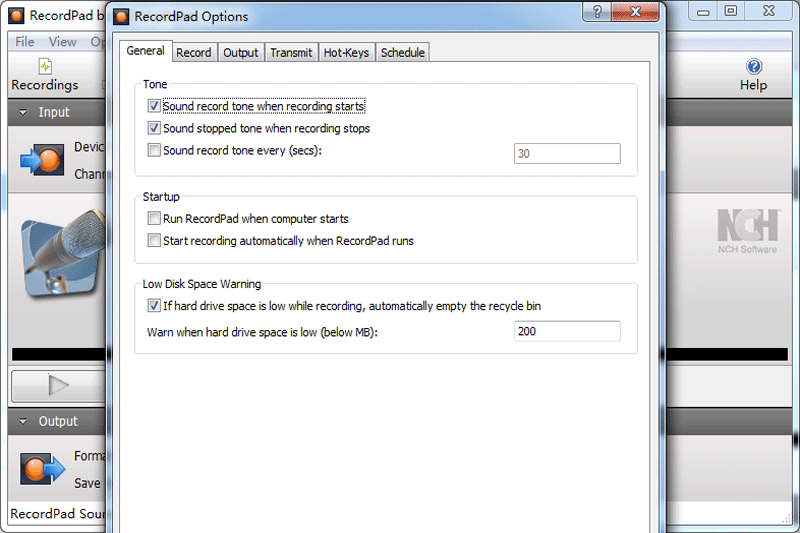Click the Low Disk Space Warning label
Image resolution: width=800 pixels, height=533 pixels.
(202, 284)
